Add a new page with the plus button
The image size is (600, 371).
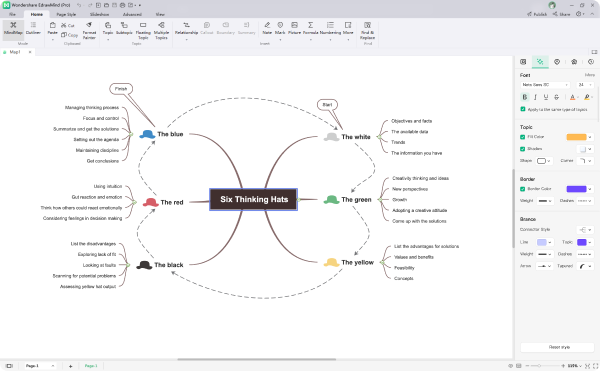coord(70,366)
